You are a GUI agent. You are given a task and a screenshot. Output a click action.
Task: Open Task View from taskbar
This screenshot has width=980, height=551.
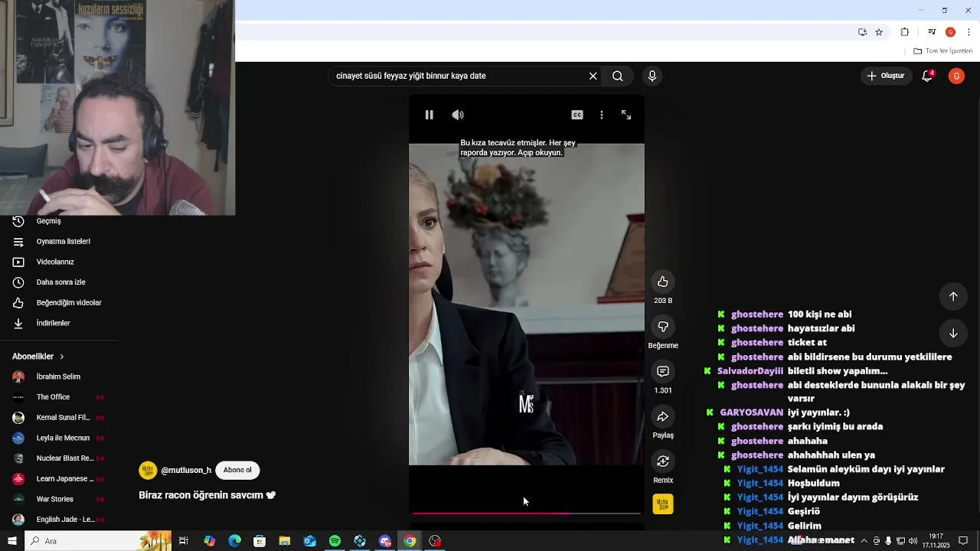(184, 541)
